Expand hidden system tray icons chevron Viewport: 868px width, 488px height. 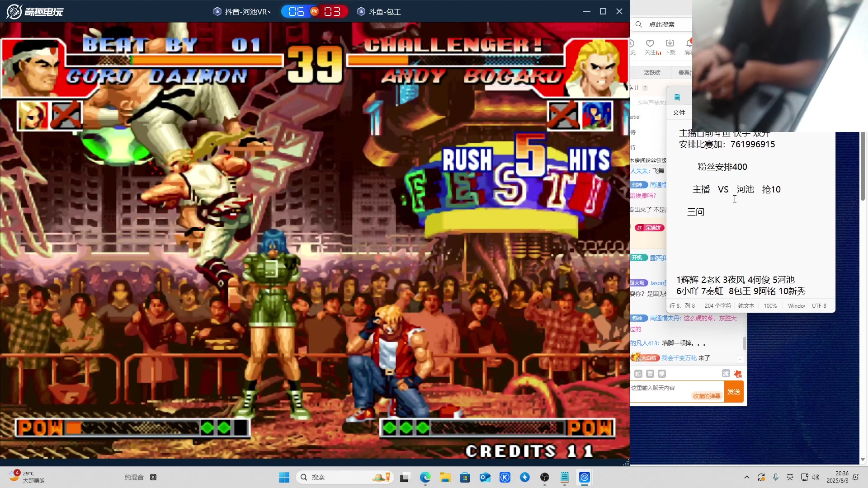coord(747,477)
